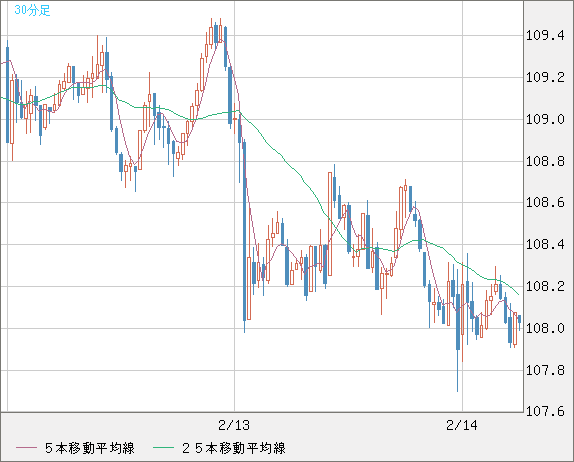
Task: Click the 108.0 price axis label
Action: pyautogui.click(x=545, y=328)
